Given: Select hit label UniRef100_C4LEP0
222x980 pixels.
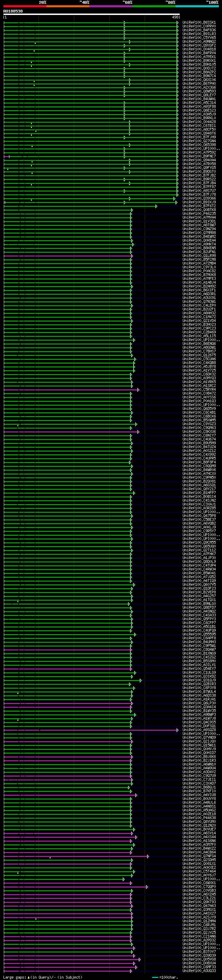Looking at the screenshot, I should coord(199,306).
